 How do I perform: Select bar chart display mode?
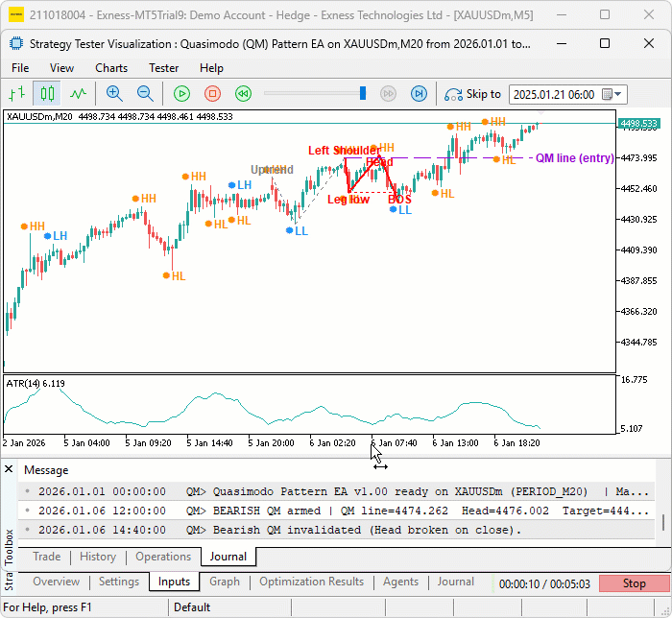pyautogui.click(x=17, y=93)
